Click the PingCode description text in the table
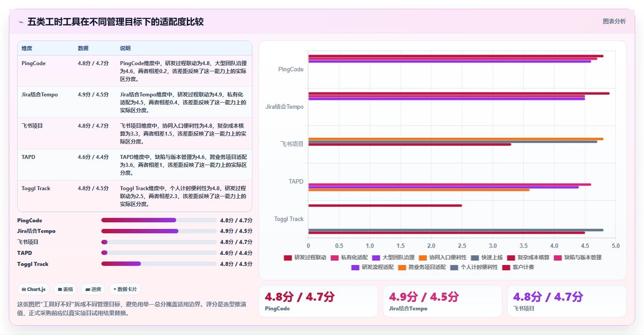The width and height of the screenshot is (644, 335). 183,71
